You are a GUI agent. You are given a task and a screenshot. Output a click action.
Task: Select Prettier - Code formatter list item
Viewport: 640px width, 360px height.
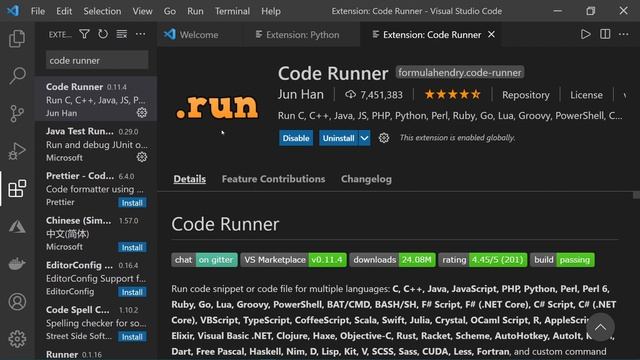click(x=96, y=188)
